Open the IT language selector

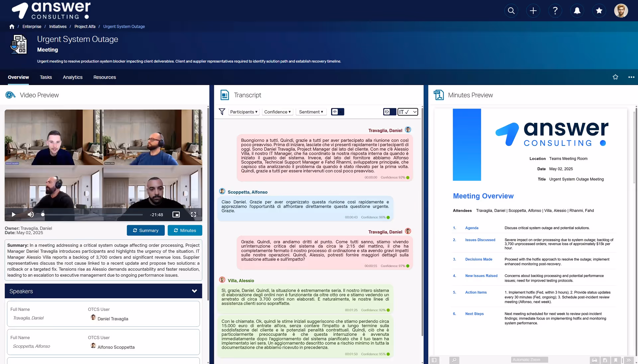coord(408,112)
